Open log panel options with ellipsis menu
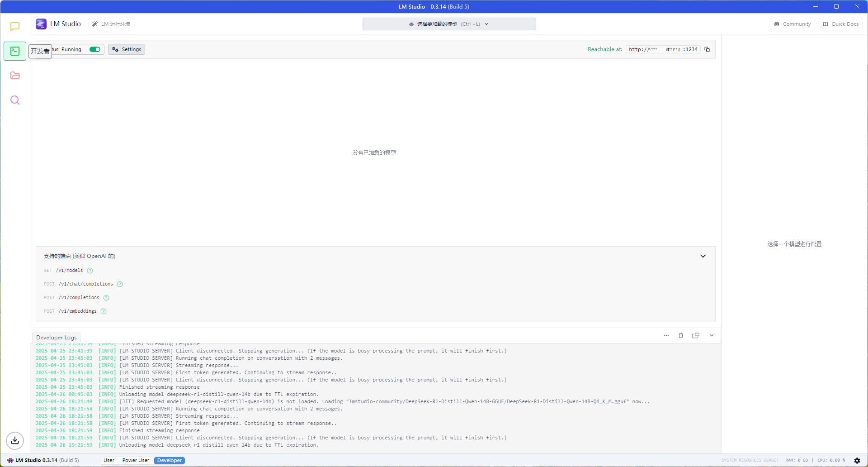Viewport: 868px width, 467px height. tap(666, 335)
